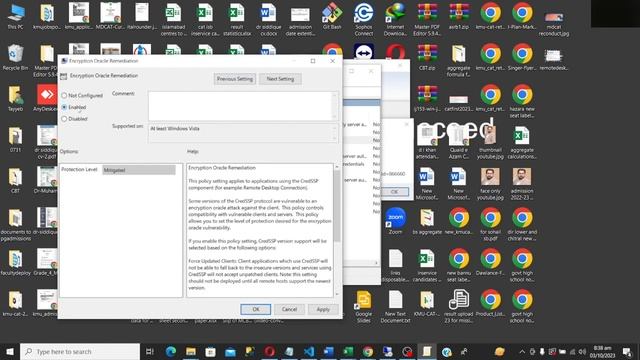Click the Next Setting button
The width and height of the screenshot is (640, 360).
(x=280, y=79)
